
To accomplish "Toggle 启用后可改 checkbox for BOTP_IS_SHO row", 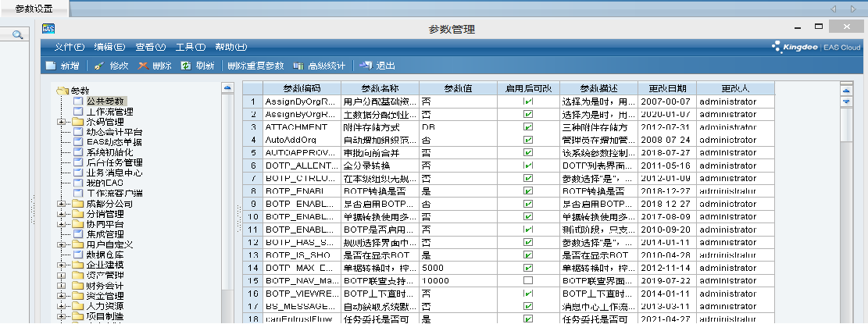I will coord(528,255).
